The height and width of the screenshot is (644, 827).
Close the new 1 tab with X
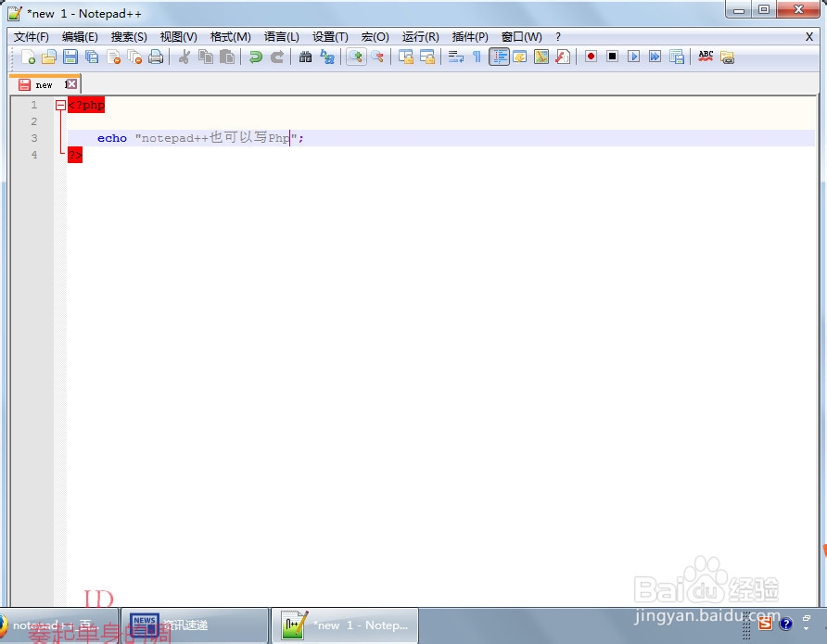tap(71, 84)
